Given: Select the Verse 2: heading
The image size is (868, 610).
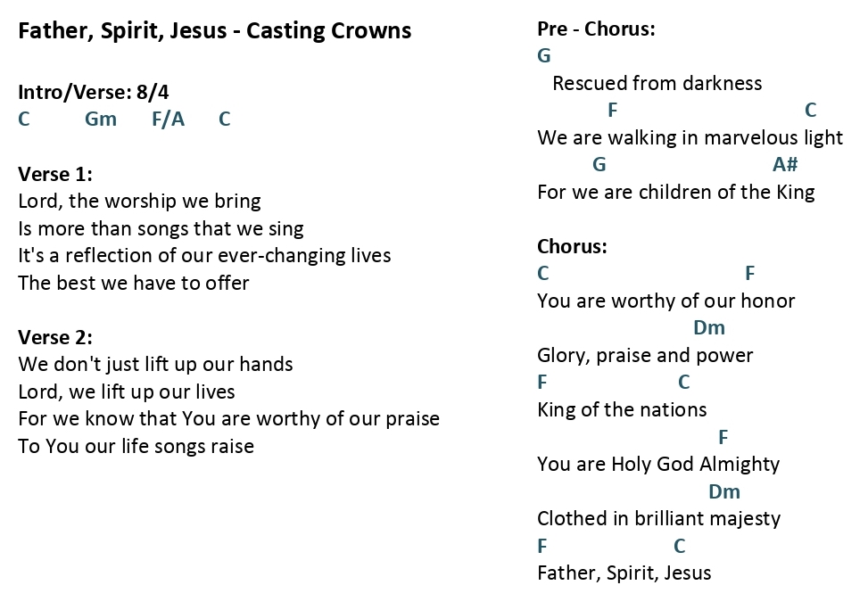Looking at the screenshot, I should (x=55, y=338).
